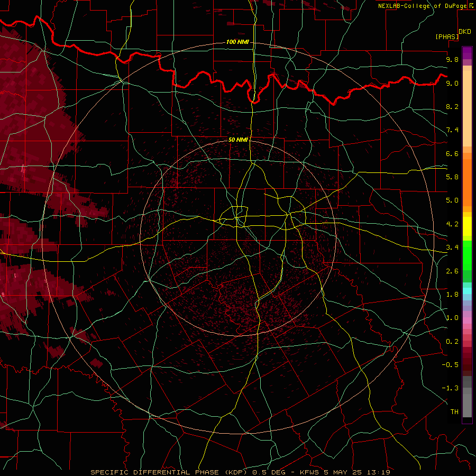Pick the purple swatch atop color scale

click(x=467, y=53)
